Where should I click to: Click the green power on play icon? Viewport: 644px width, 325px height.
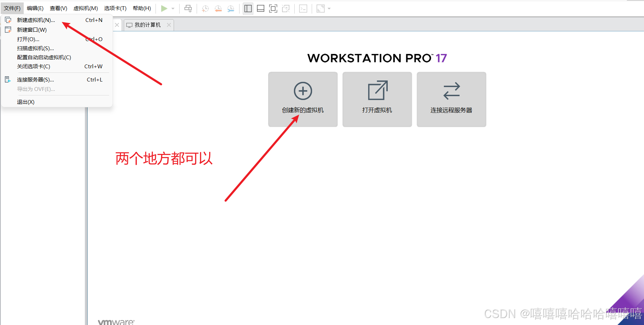pyautogui.click(x=164, y=9)
